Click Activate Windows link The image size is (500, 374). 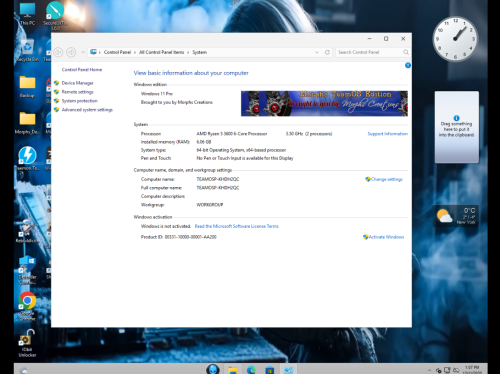tap(384, 237)
